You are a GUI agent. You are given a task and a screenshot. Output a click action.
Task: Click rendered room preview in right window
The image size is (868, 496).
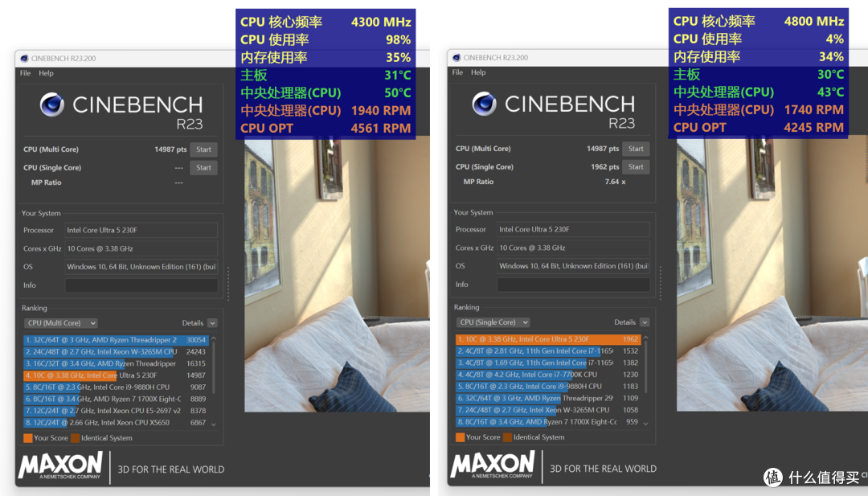click(772, 275)
